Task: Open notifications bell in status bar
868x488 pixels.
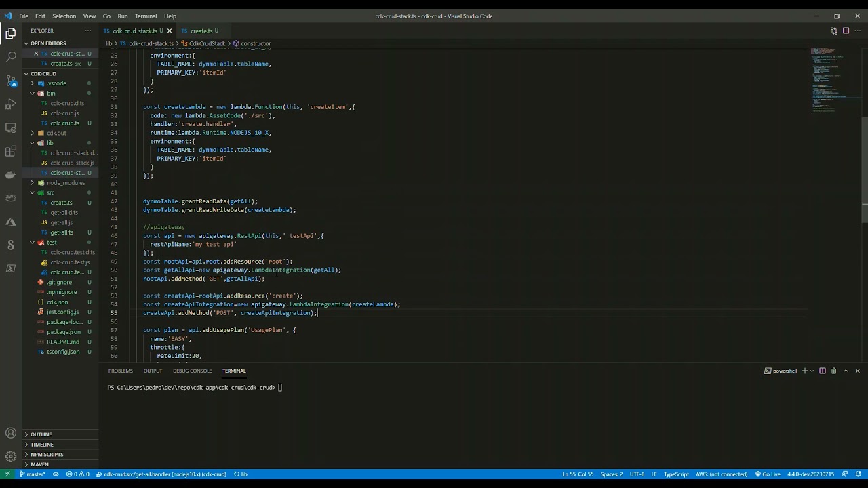Action: click(859, 474)
